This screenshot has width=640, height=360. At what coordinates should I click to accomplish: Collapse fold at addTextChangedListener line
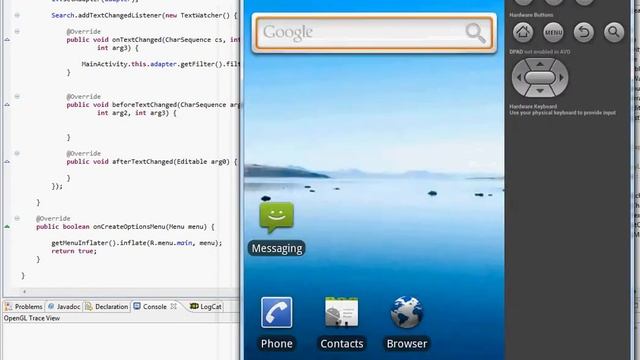click(x=17, y=15)
